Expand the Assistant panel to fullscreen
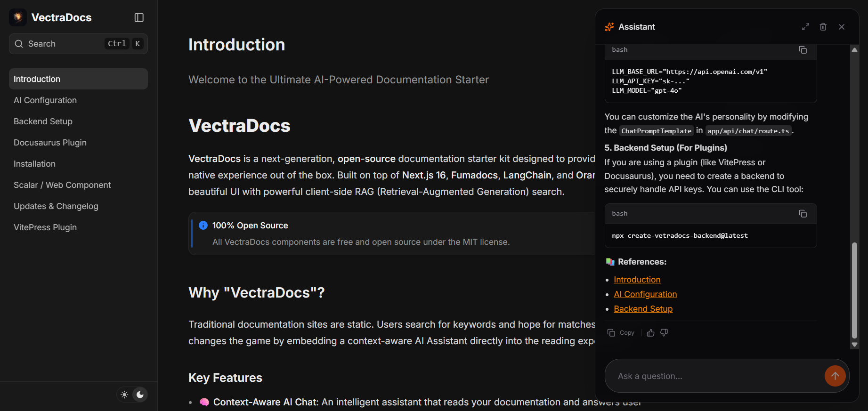This screenshot has width=868, height=411. (x=806, y=27)
